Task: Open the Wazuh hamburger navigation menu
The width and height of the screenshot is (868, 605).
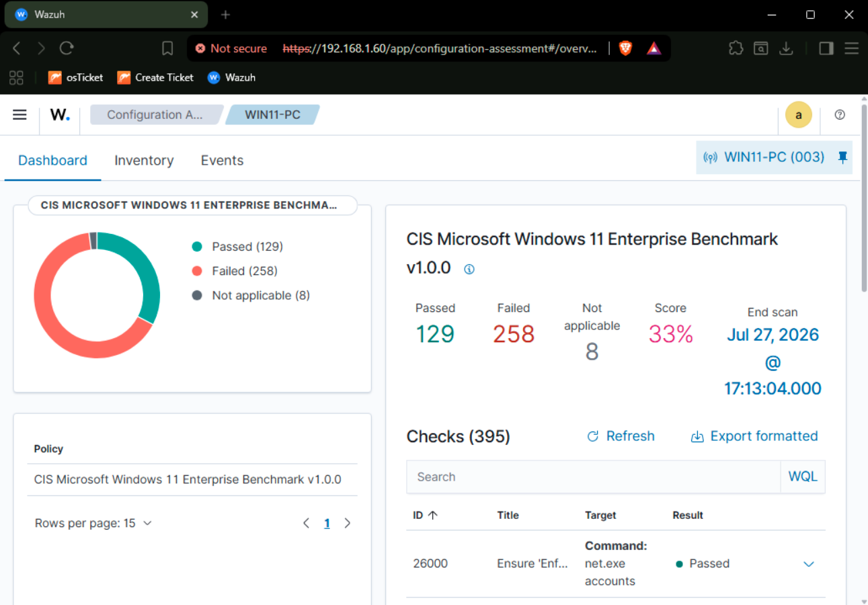Action: click(x=20, y=115)
